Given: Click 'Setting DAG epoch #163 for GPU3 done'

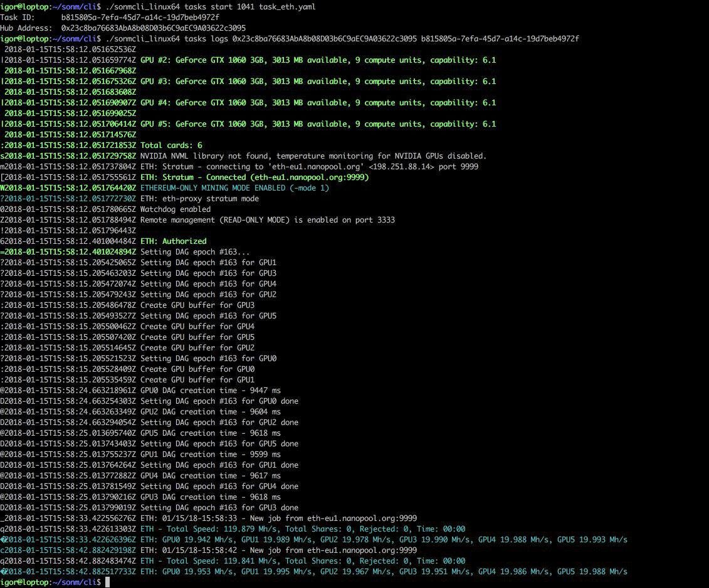Looking at the screenshot, I should (219, 508).
